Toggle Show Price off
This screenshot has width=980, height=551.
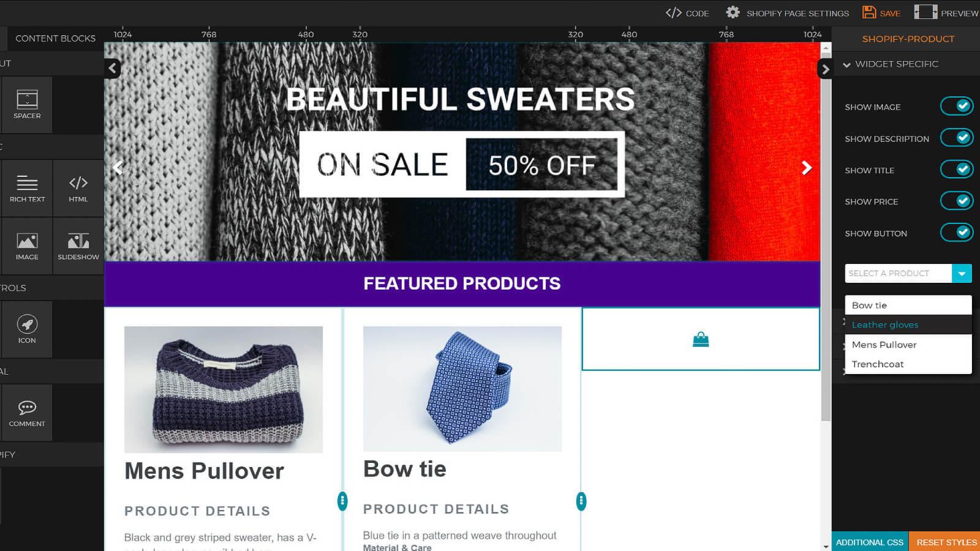[x=956, y=200]
